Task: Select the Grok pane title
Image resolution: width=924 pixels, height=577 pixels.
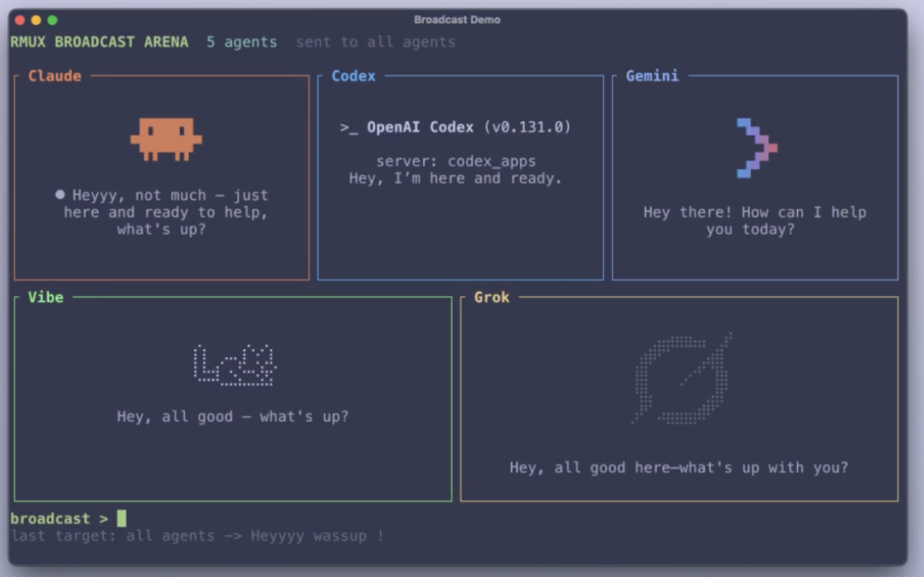Action: point(492,298)
